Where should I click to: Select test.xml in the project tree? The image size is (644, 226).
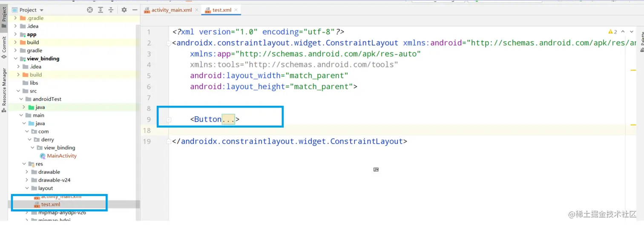point(51,205)
